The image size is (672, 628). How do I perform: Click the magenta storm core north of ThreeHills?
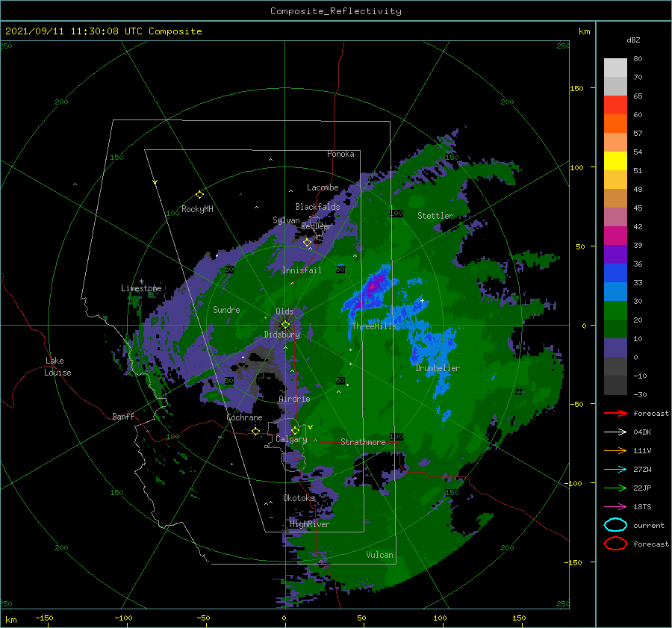tap(374, 285)
